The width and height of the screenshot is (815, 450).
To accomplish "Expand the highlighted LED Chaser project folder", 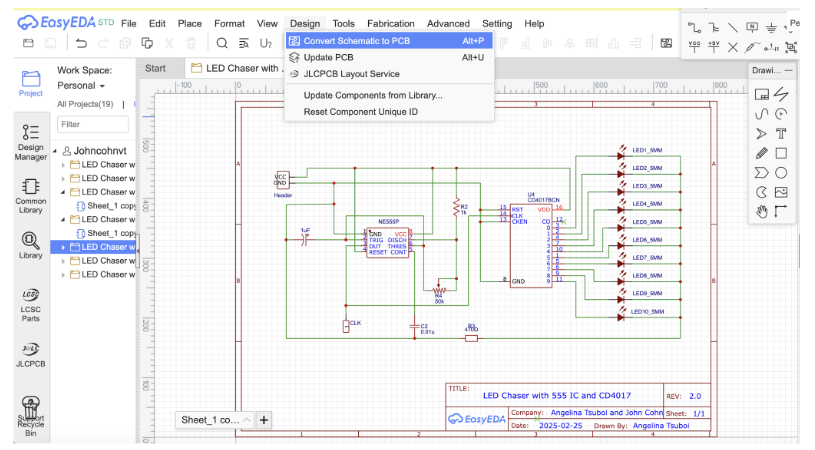I will click(x=64, y=247).
